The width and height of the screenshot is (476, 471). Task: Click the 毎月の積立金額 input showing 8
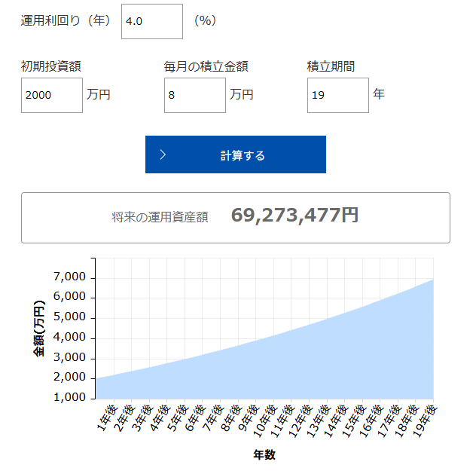[194, 95]
